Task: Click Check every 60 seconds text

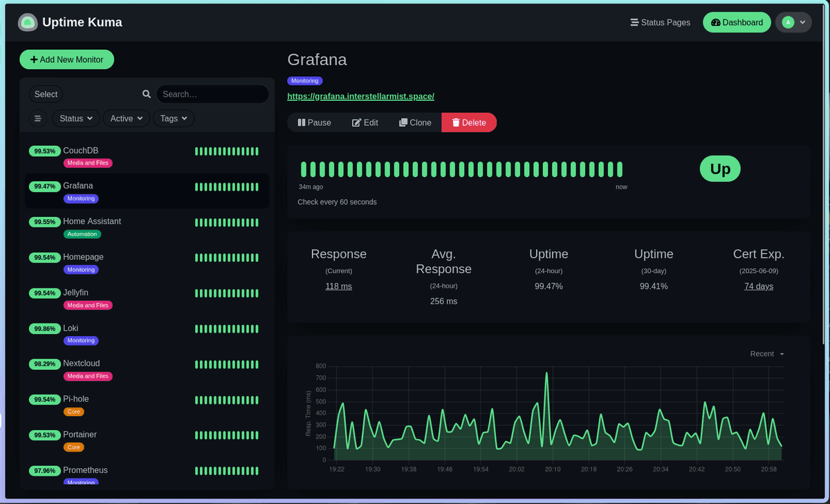Action: (x=337, y=202)
